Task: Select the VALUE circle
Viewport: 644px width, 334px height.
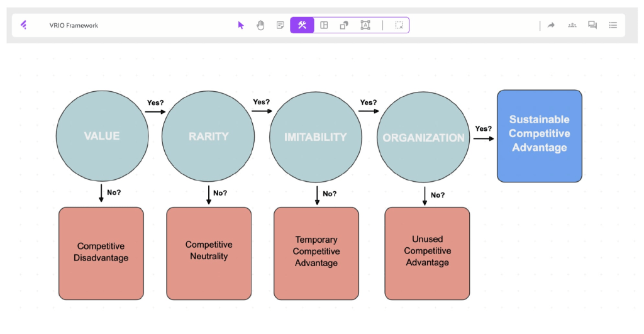Action: (x=102, y=136)
